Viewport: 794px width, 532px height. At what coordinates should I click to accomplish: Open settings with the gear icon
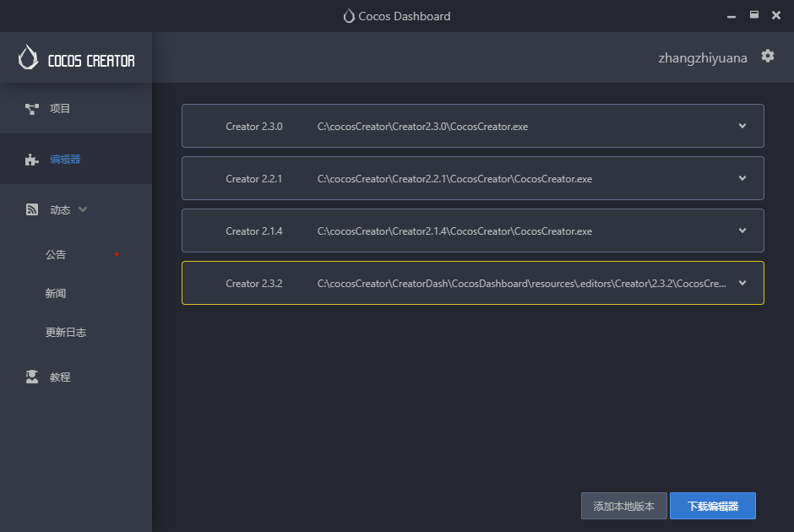768,56
